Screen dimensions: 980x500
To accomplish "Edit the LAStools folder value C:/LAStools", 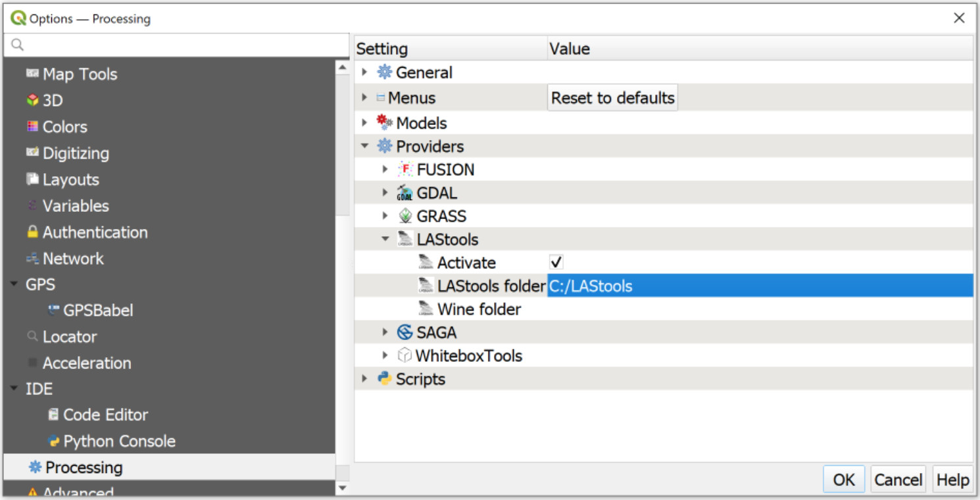I will pos(760,286).
